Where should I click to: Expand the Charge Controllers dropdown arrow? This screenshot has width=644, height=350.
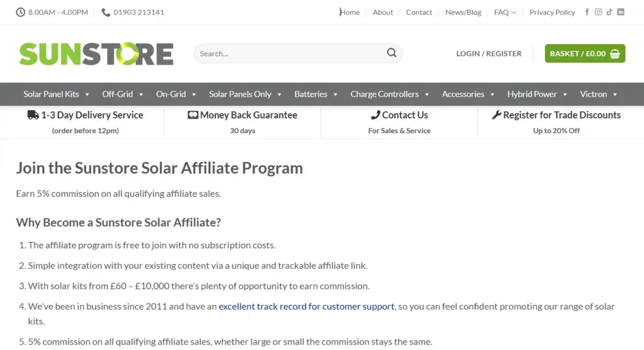pyautogui.click(x=427, y=94)
